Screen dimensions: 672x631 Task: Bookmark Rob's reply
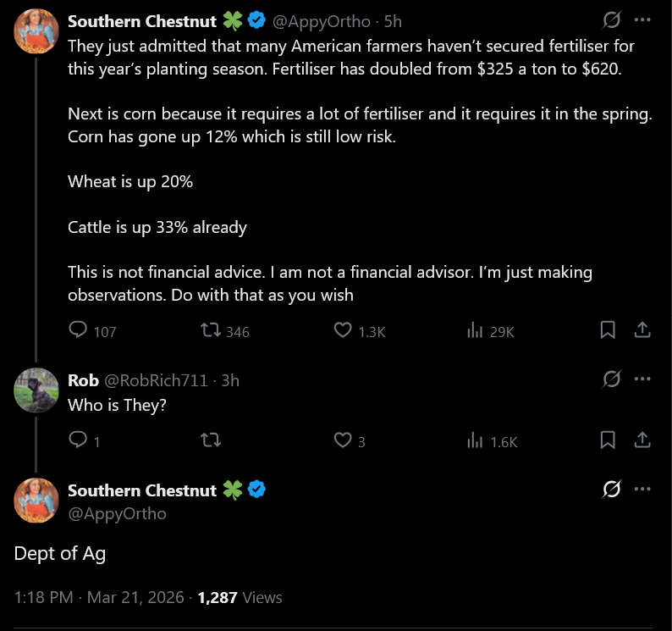coord(608,440)
